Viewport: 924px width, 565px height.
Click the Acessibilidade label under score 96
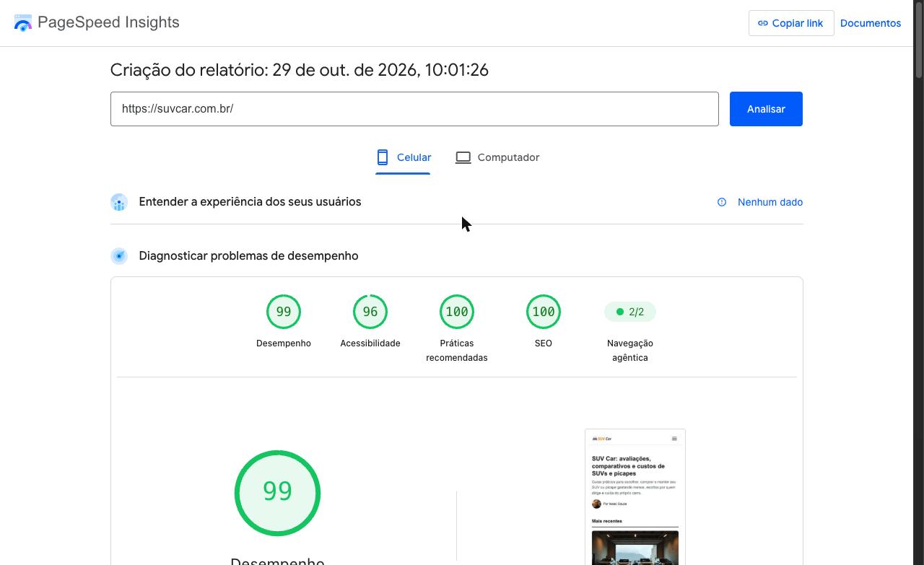[370, 343]
